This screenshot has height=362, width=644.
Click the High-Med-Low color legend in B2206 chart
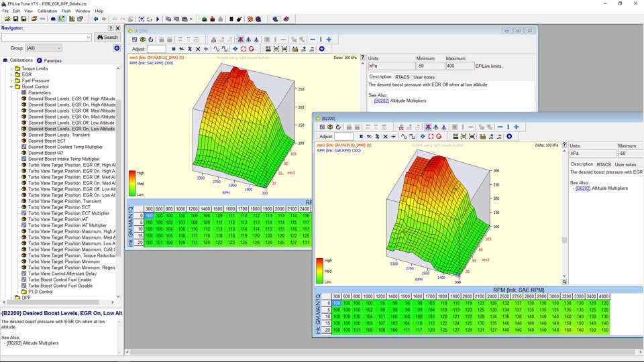click(x=137, y=184)
